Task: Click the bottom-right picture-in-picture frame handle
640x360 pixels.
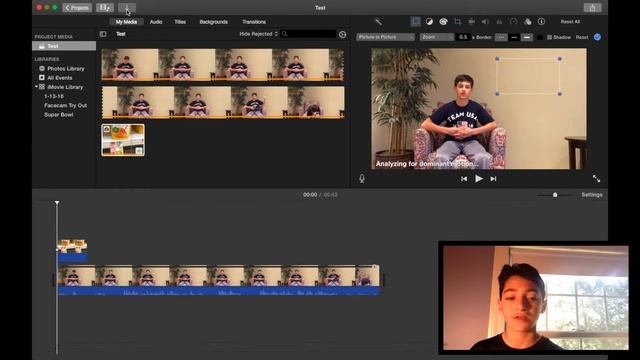Action: click(560, 94)
